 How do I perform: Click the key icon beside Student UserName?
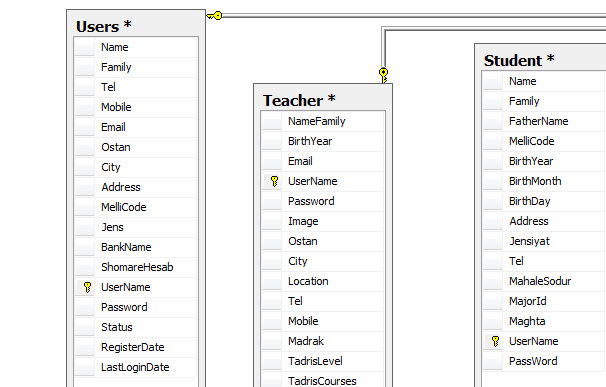click(495, 341)
